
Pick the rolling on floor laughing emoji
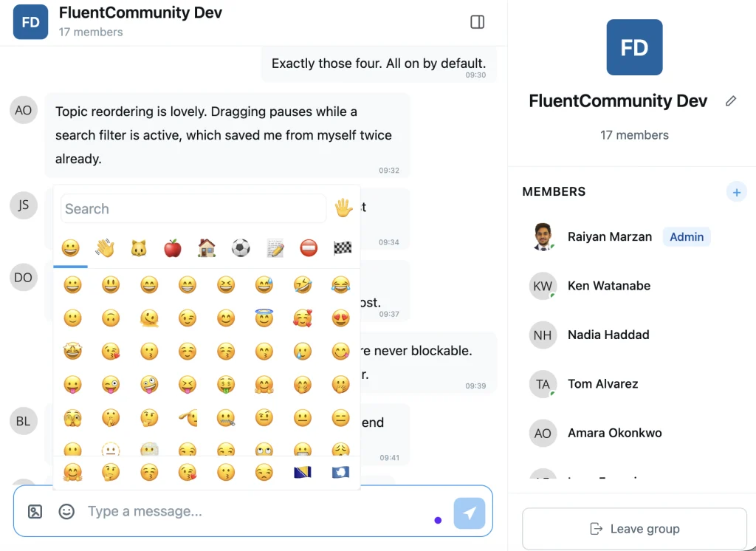[x=303, y=284]
